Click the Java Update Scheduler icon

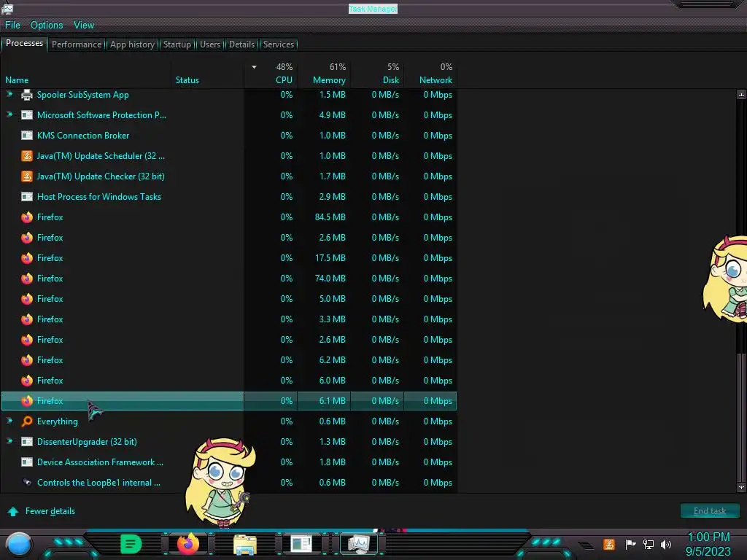27,156
